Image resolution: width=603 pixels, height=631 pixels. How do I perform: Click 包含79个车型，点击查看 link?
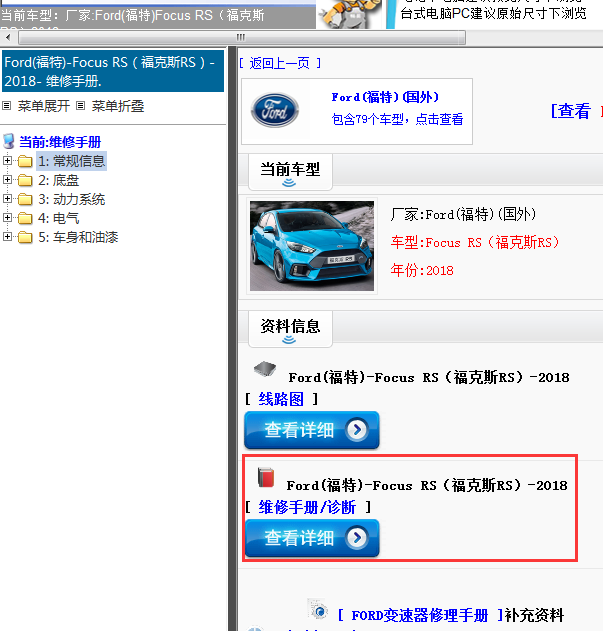(x=397, y=119)
